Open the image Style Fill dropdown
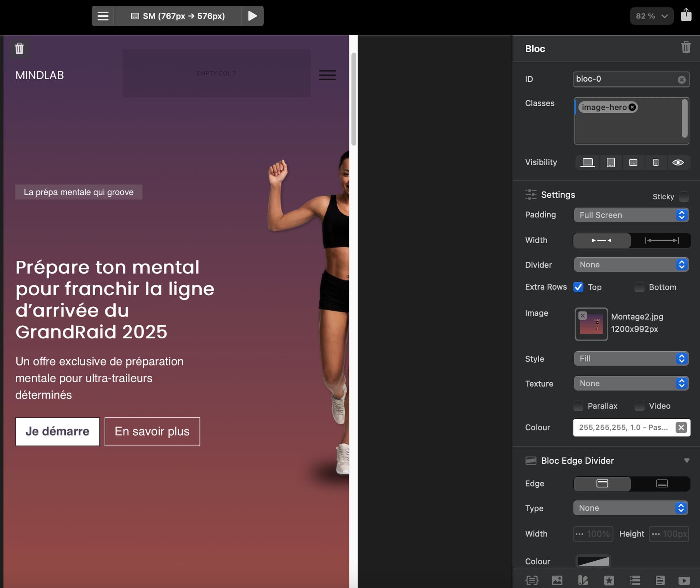 (x=631, y=359)
